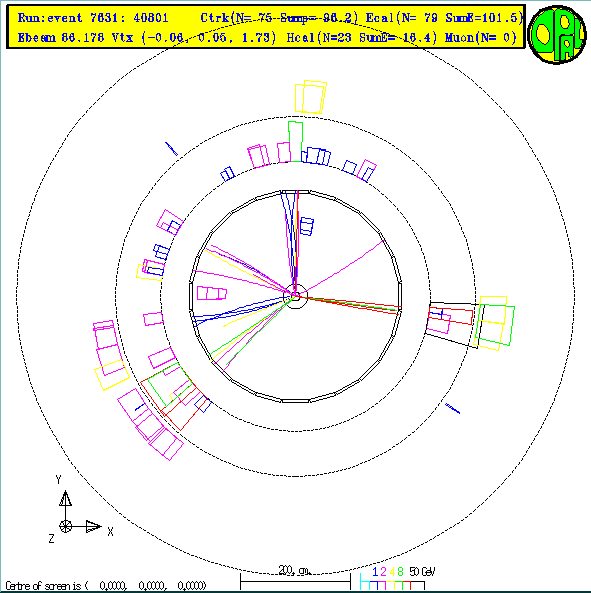Click the green 8 GeV legend label

pyautogui.click(x=400, y=571)
